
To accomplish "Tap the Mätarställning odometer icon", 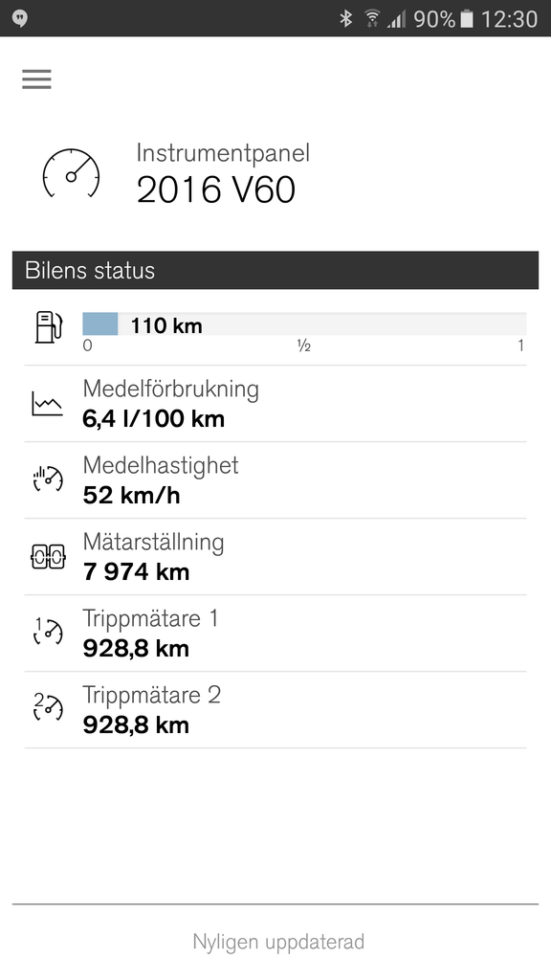I will pyautogui.click(x=48, y=556).
